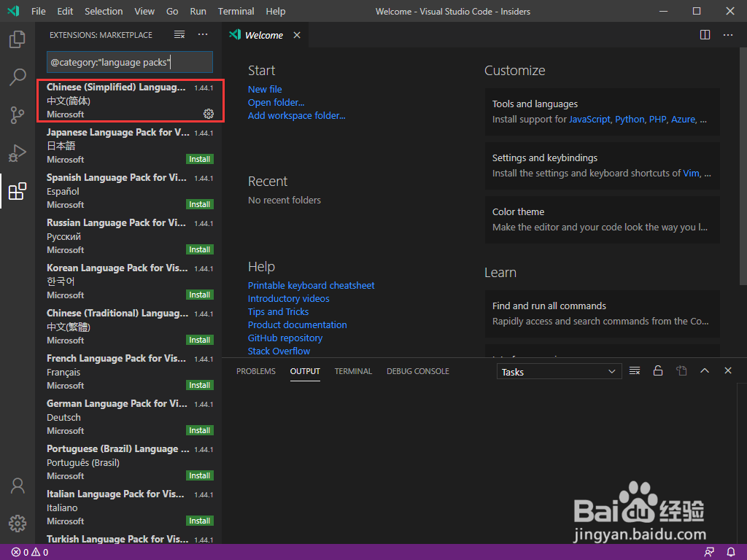Open notifications bell in status bar
This screenshot has height=560, width=747.
click(x=731, y=553)
